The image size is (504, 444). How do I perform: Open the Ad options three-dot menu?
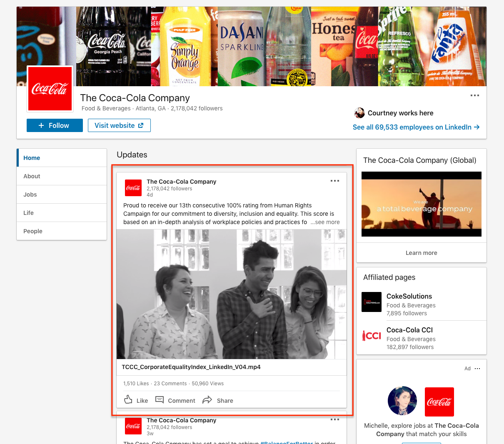[477, 369]
